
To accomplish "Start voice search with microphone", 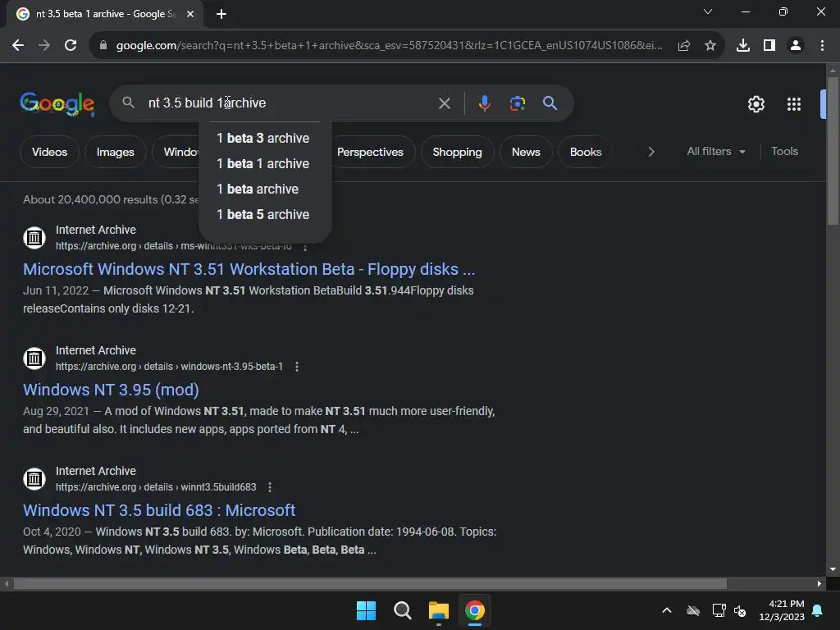I will click(484, 103).
